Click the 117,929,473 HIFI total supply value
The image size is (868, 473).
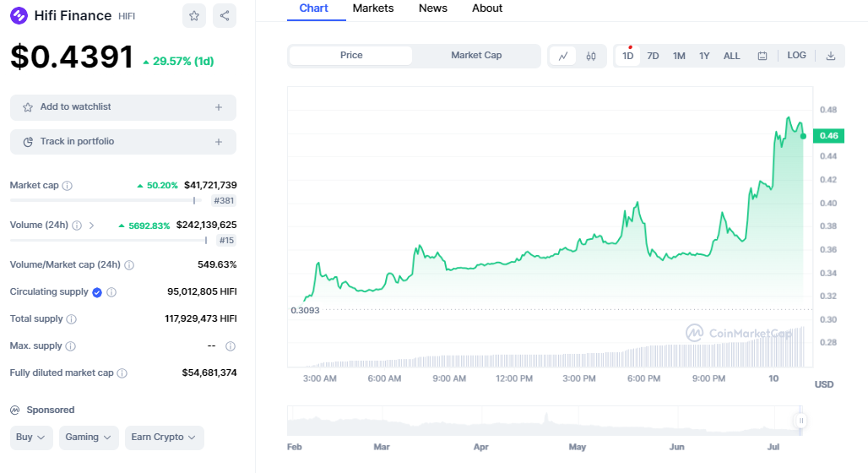pos(200,319)
